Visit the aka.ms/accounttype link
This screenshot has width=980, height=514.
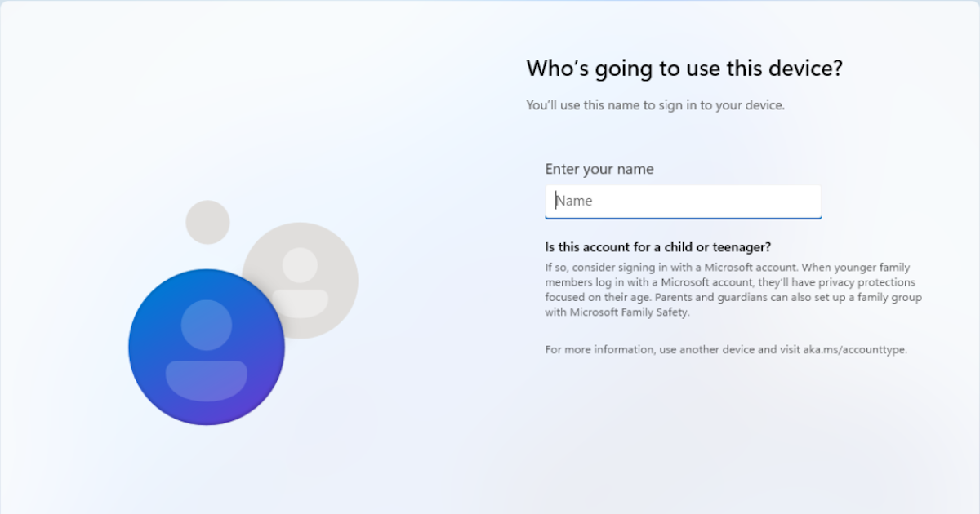(x=855, y=349)
